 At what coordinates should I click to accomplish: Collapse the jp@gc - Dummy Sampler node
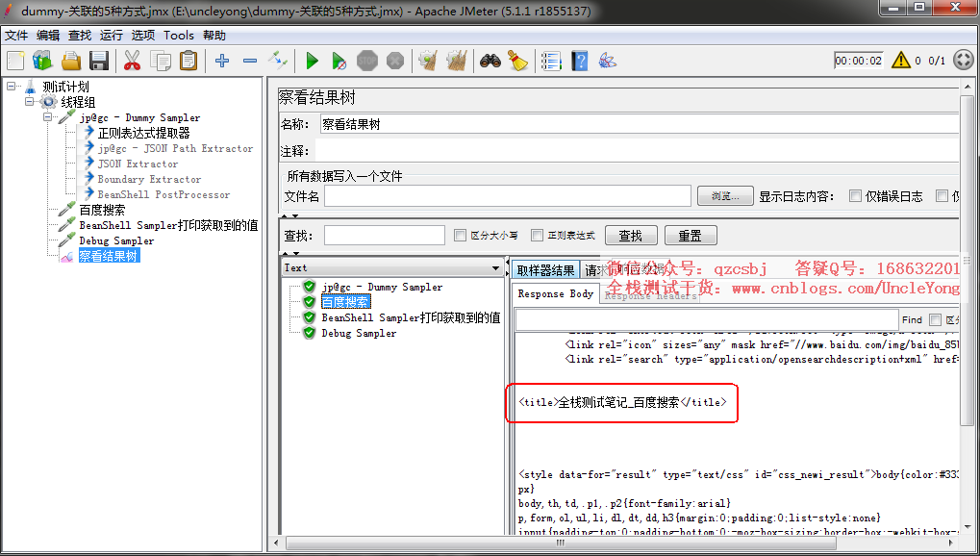pos(48,117)
